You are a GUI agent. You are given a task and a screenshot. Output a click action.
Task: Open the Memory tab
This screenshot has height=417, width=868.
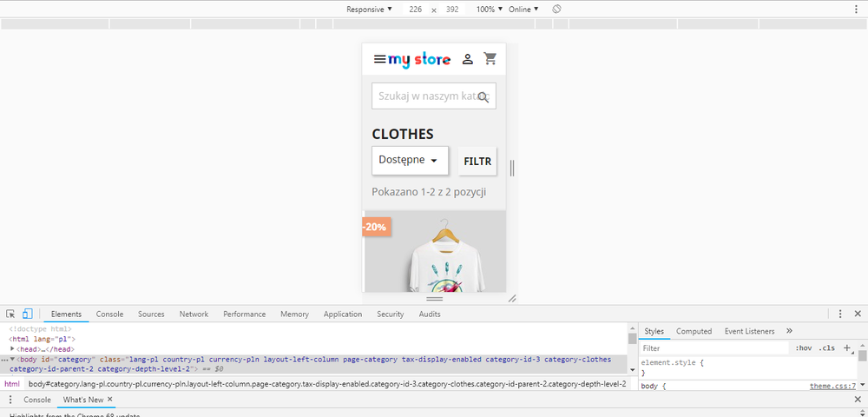pyautogui.click(x=294, y=314)
